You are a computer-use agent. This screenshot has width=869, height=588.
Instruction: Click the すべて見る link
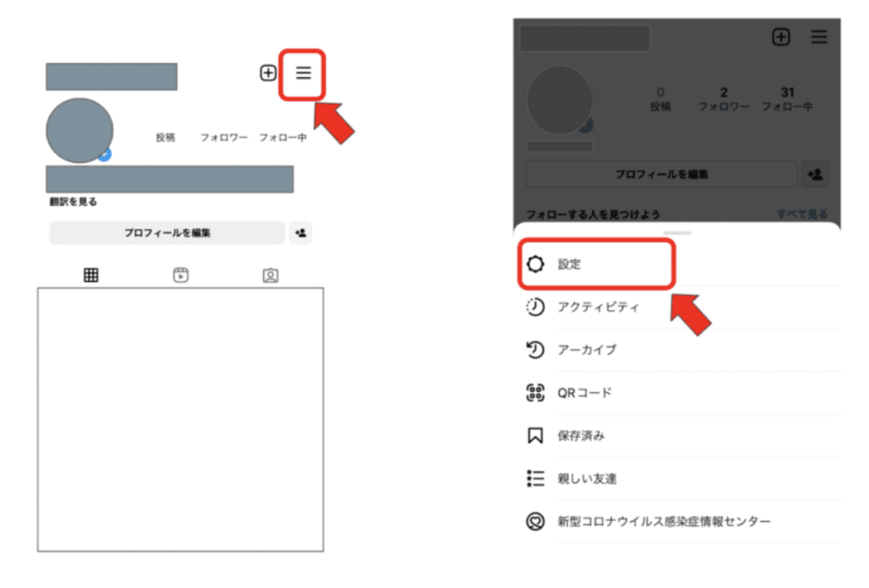click(801, 214)
